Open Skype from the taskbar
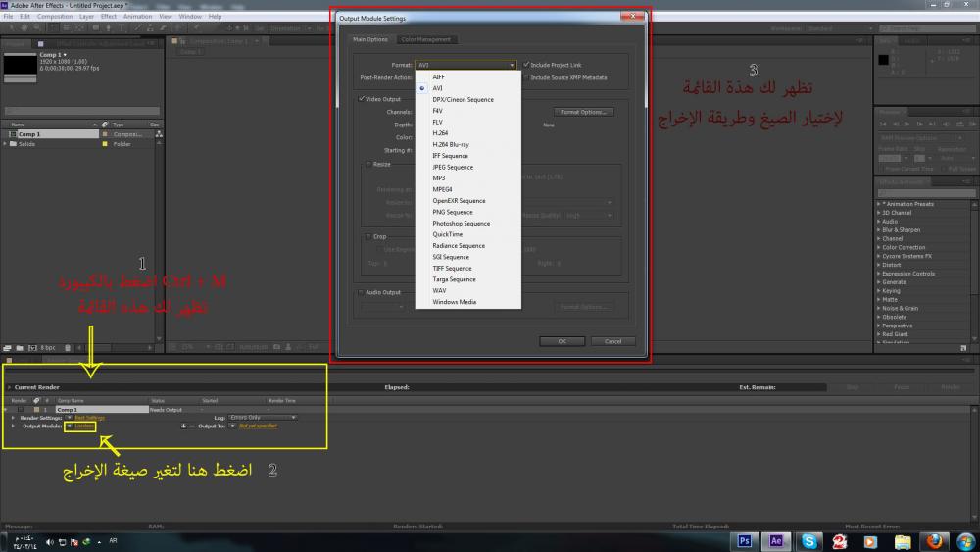This screenshot has width=980, height=552. pyautogui.click(x=808, y=541)
